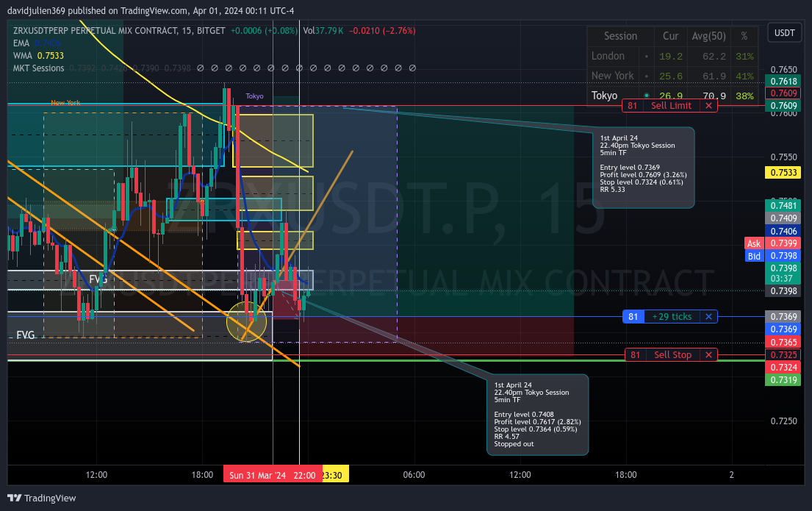Select the yellow circle drawing on chart
This screenshot has width=812, height=511.
coord(246,322)
